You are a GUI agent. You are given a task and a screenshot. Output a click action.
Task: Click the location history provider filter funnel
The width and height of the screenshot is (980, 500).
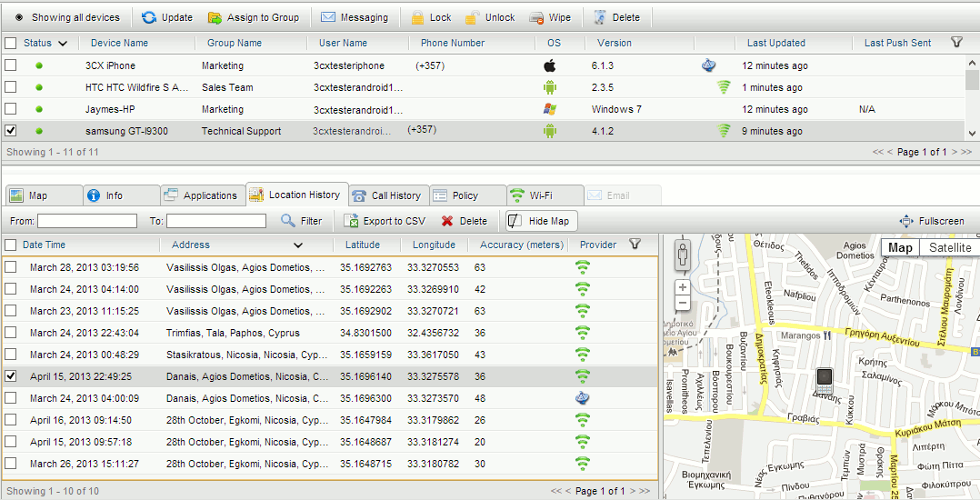pyautogui.click(x=635, y=244)
